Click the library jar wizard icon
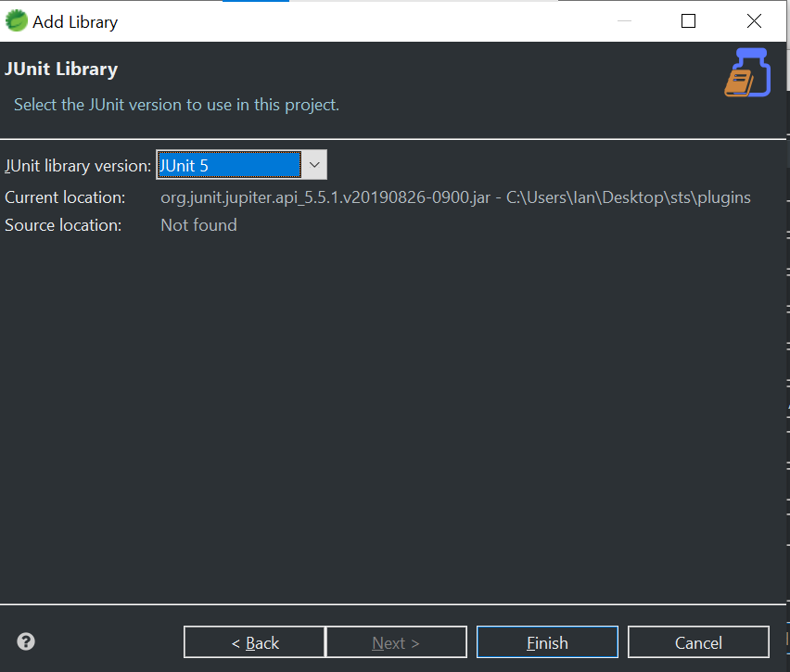This screenshot has width=790, height=672. pos(747,72)
